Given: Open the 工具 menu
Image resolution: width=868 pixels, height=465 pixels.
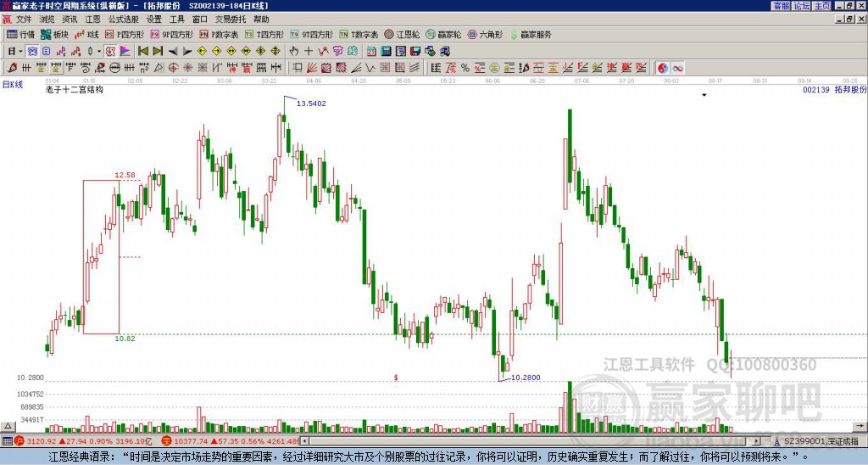Looking at the screenshot, I should 176,20.
